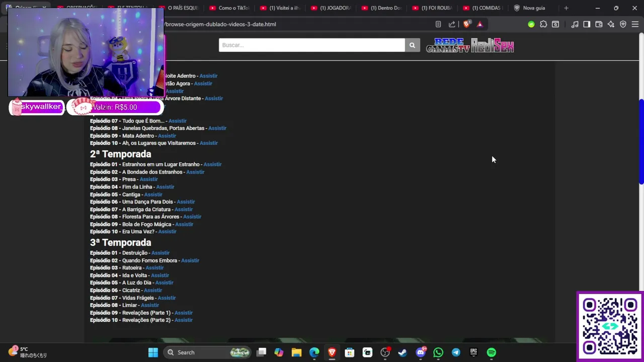644x362 pixels.
Task: Click the page vertical scrollbar thumb
Action: tap(641, 142)
